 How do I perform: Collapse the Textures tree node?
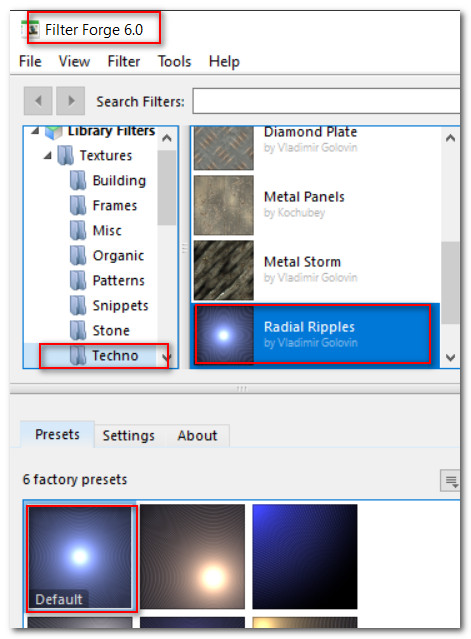tap(48, 155)
